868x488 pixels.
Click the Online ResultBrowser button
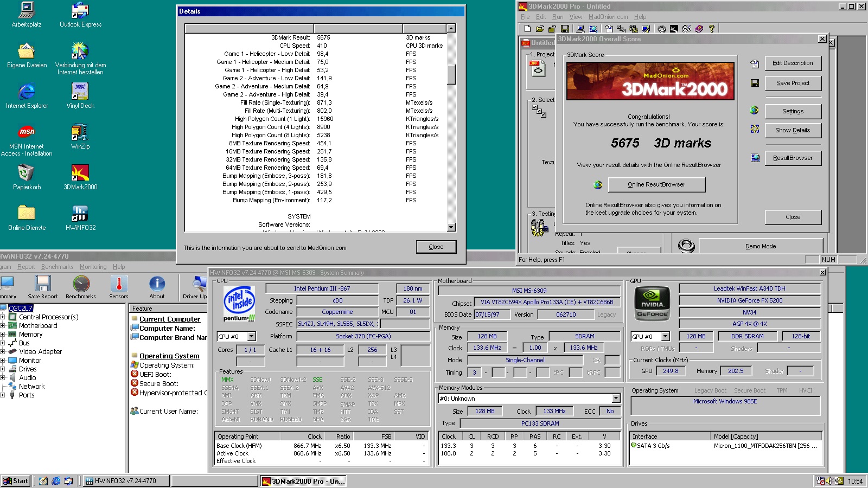tap(656, 184)
